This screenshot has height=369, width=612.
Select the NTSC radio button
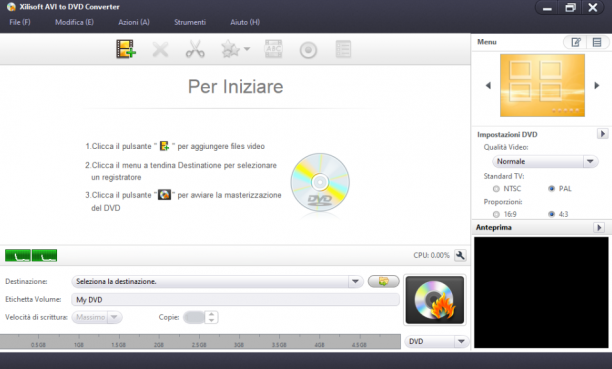point(496,189)
